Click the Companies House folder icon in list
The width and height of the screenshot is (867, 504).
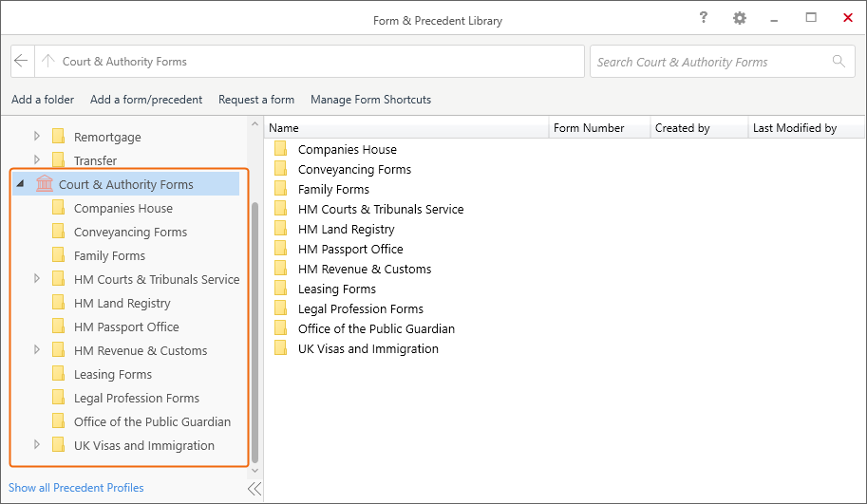(281, 149)
